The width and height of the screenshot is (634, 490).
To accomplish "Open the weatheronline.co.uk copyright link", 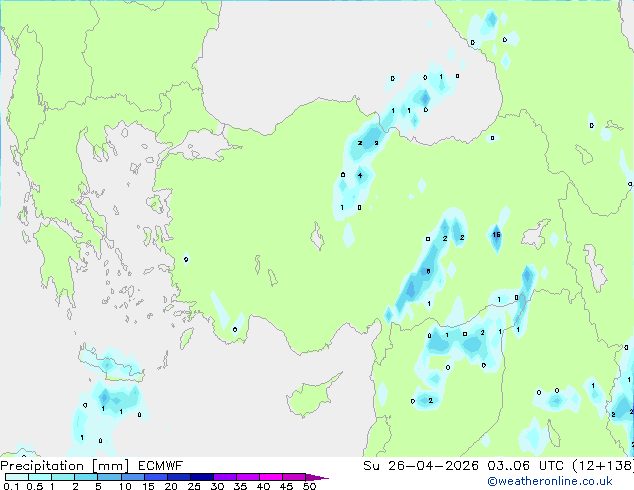I will click(550, 481).
